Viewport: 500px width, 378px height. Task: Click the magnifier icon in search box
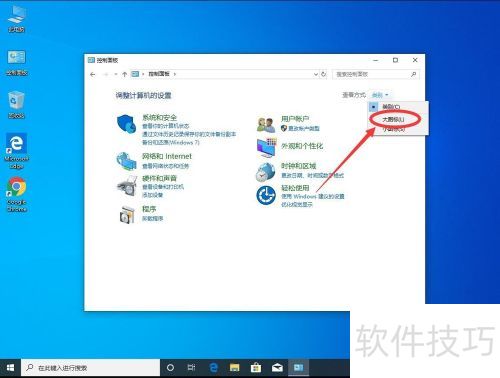point(413,74)
